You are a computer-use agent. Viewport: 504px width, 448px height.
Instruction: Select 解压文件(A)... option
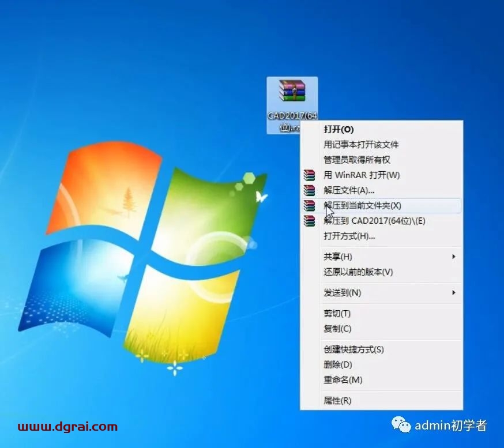[x=381, y=190]
